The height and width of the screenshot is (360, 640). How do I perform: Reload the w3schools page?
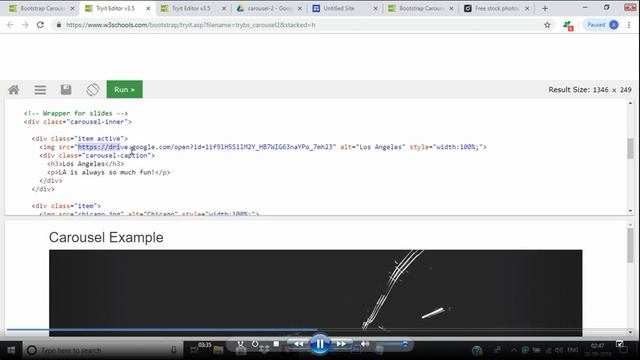[x=40, y=25]
